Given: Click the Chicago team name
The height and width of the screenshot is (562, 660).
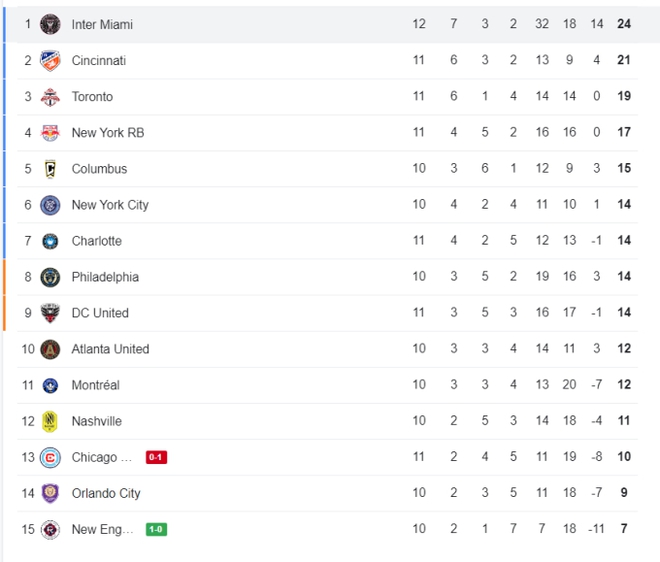Looking at the screenshot, I should pos(101,457).
